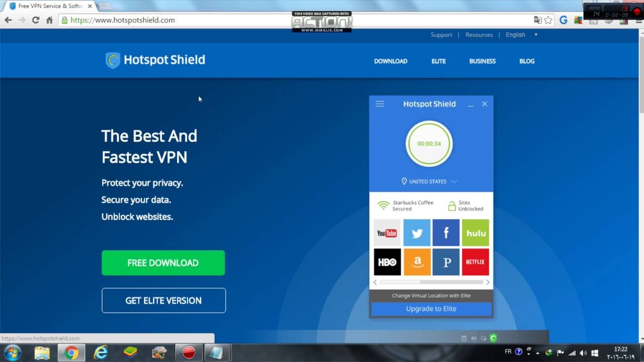
Task: Click the translate page icon in address bar
Action: pyautogui.click(x=537, y=20)
